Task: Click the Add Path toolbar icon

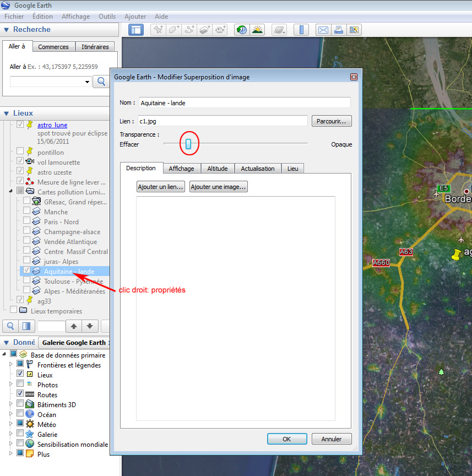Action: coord(189,30)
